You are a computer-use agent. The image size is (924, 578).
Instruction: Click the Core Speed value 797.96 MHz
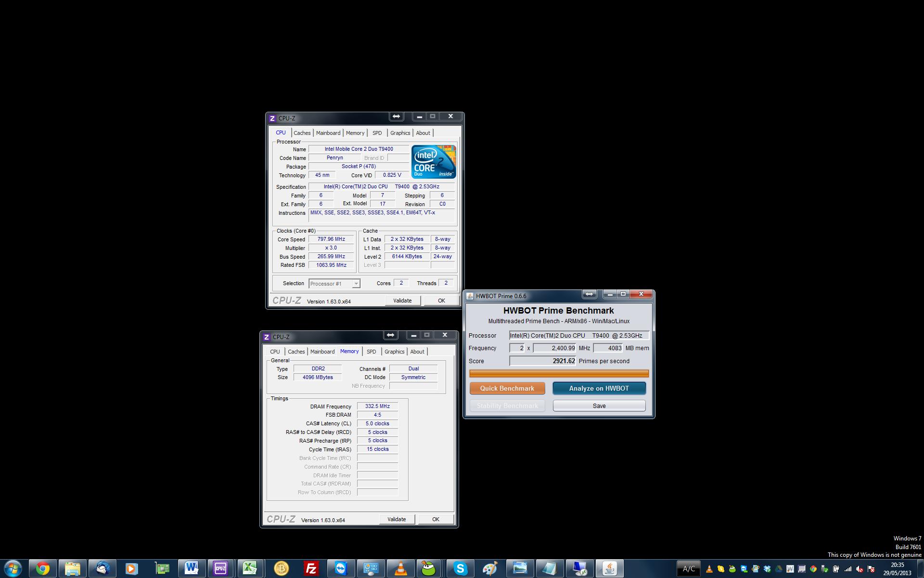(331, 239)
